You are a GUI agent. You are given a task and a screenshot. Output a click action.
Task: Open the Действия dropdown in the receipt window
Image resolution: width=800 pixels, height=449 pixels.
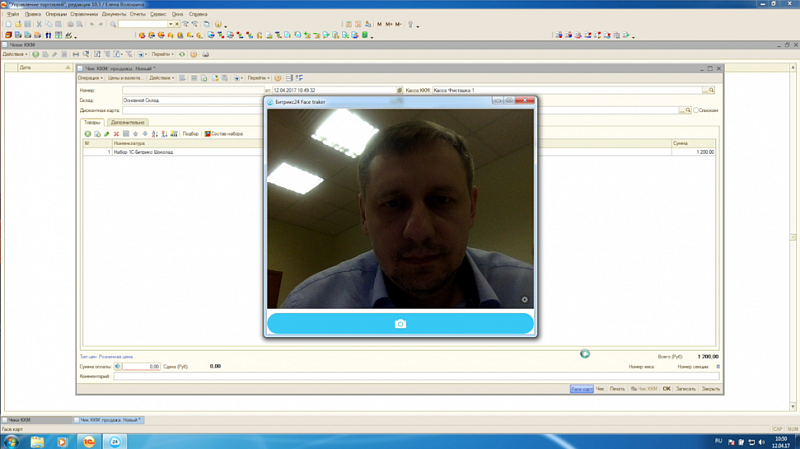click(x=161, y=78)
